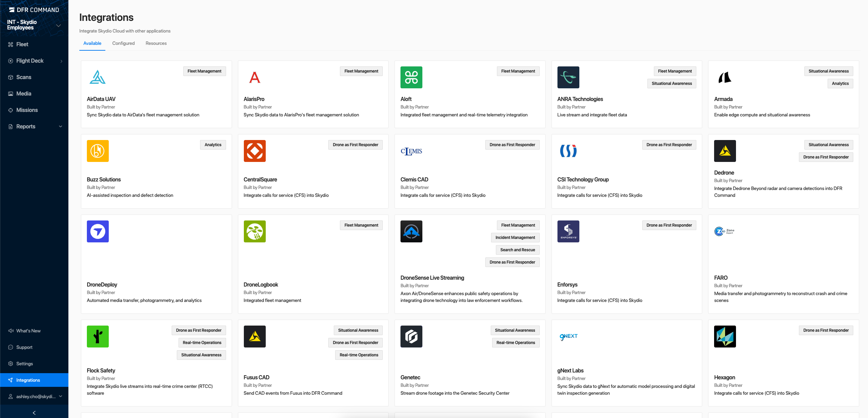
Task: Click Real-time Operations tag on Genetec
Action: pyautogui.click(x=516, y=343)
